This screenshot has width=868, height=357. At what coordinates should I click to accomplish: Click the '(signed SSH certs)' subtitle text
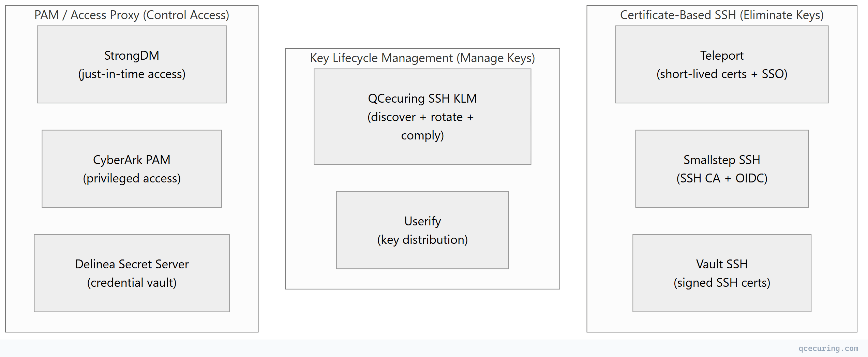722,283
